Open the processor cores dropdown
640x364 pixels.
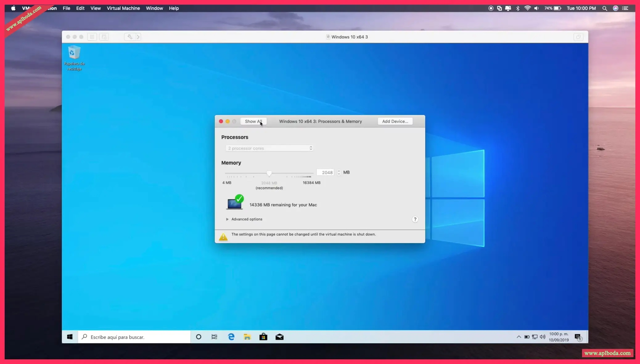click(269, 148)
